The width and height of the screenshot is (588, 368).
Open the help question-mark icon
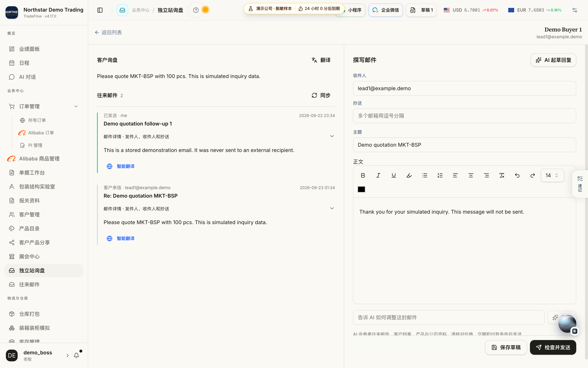click(196, 10)
